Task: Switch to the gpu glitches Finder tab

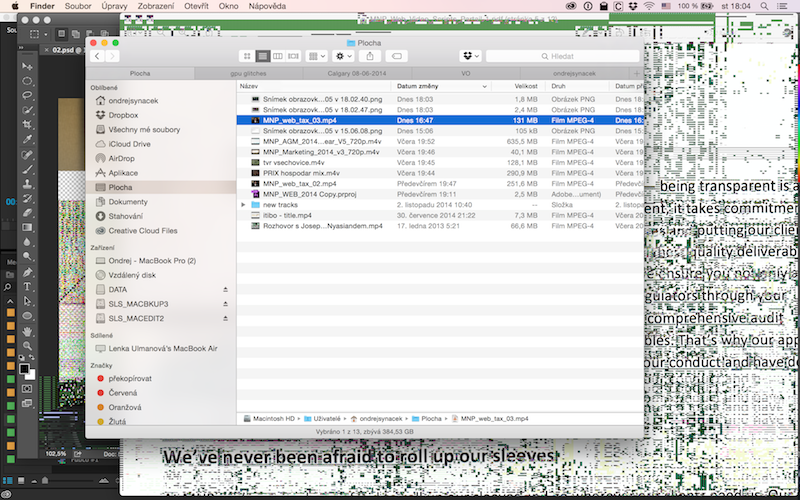Action: click(x=248, y=73)
